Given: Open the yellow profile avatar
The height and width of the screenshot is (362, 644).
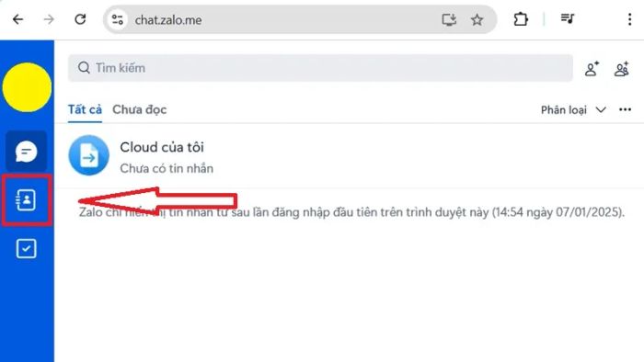Looking at the screenshot, I should pyautogui.click(x=27, y=87).
